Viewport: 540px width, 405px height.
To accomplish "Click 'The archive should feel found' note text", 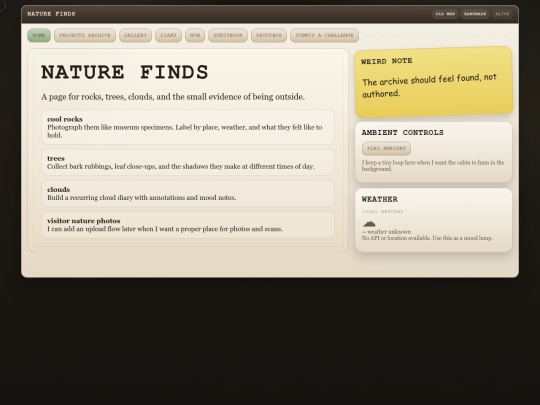I will pyautogui.click(x=429, y=85).
